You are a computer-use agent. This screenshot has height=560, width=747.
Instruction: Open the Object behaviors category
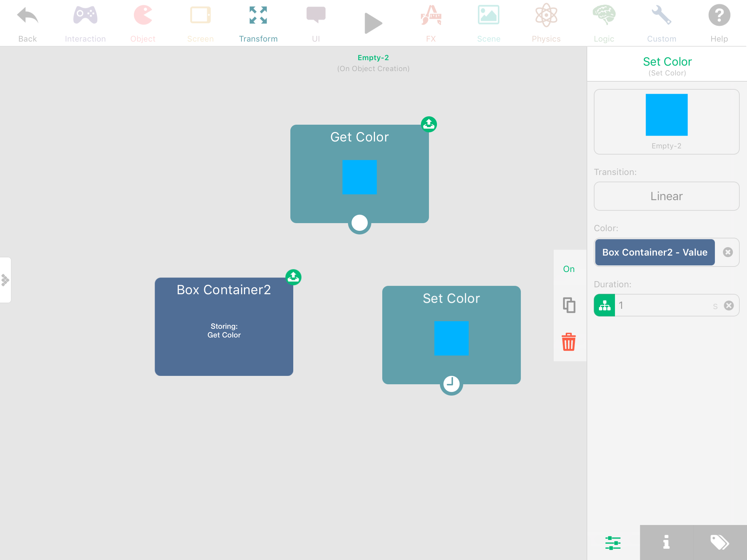pyautogui.click(x=143, y=16)
